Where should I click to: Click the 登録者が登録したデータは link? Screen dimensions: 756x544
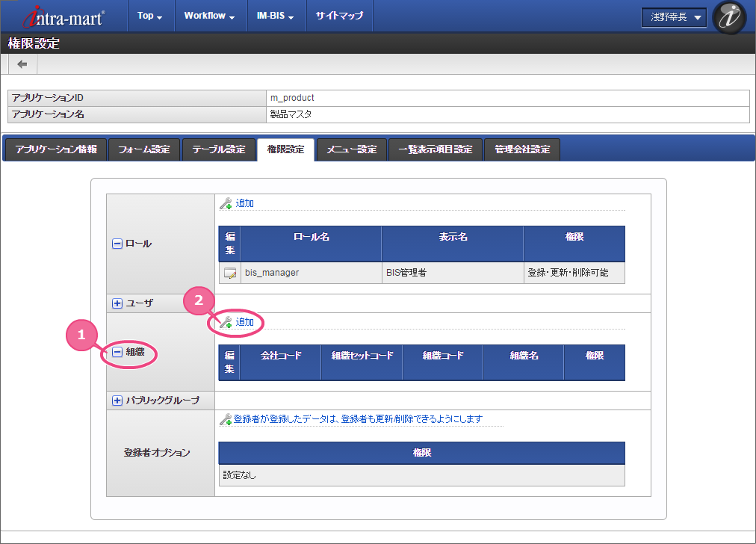[x=358, y=419]
